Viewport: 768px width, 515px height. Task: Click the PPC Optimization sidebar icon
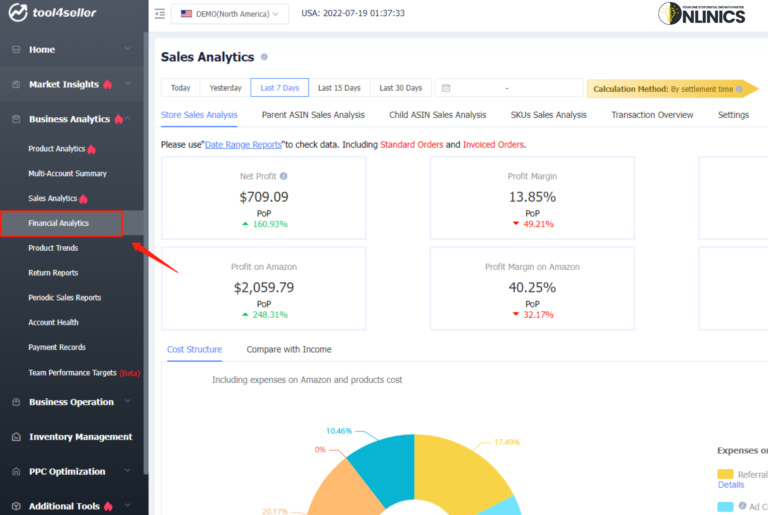tap(15, 472)
